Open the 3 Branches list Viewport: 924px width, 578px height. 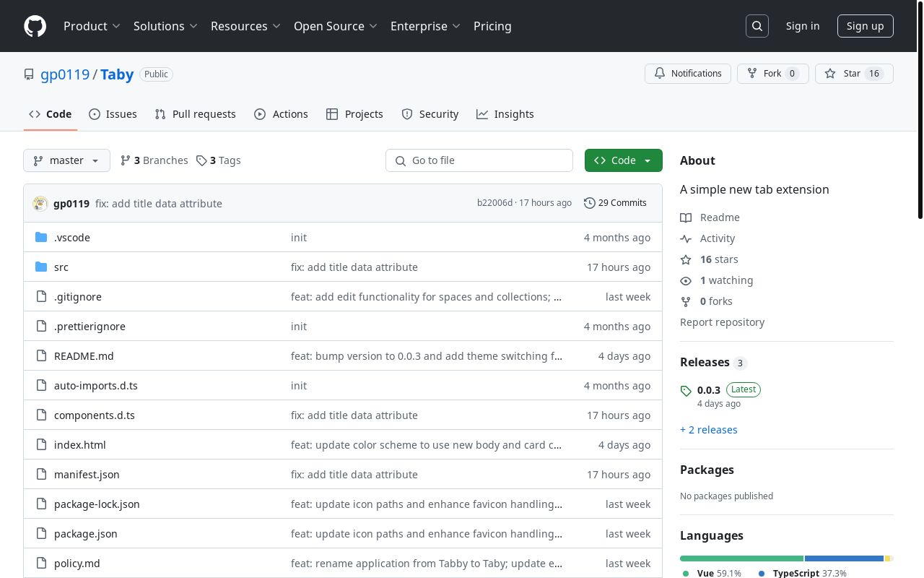point(154,160)
